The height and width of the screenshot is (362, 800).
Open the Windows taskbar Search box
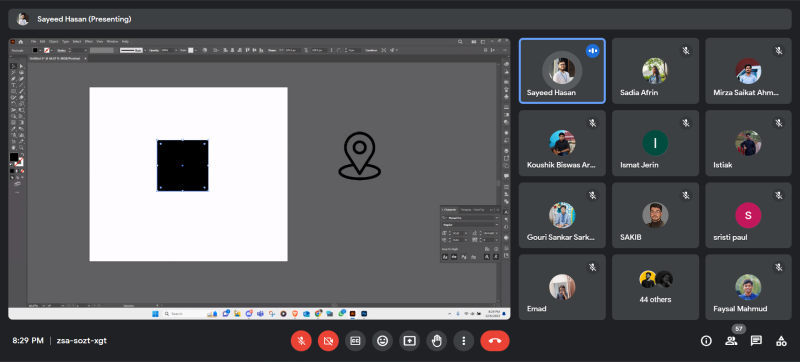pyautogui.click(x=184, y=314)
